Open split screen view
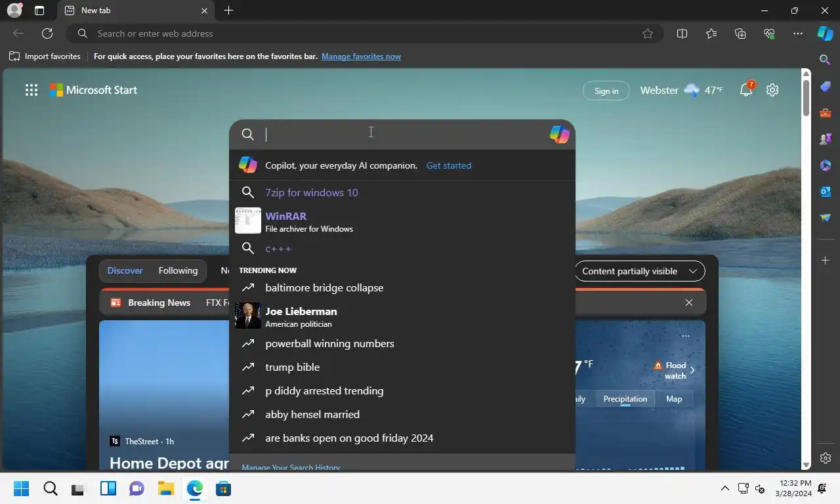 point(682,33)
